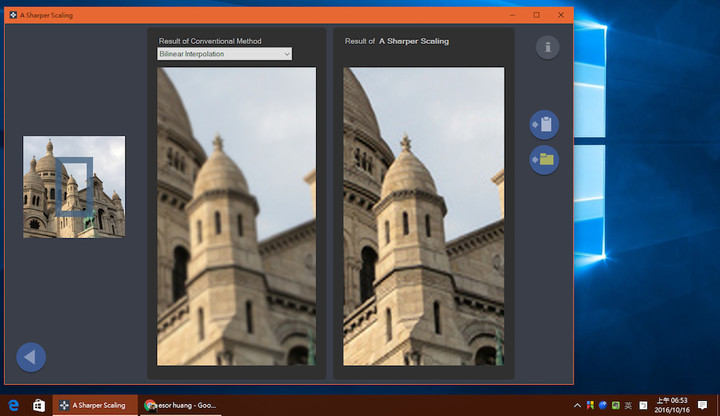This screenshot has height=416, width=720.
Task: Click the colorful bookmark tray icon
Action: (x=590, y=405)
